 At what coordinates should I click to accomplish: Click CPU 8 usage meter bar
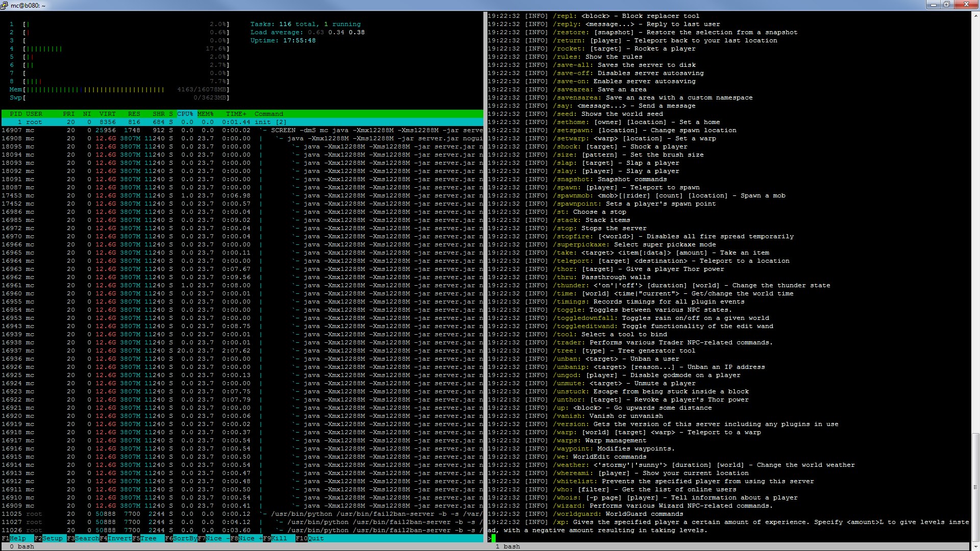119,81
